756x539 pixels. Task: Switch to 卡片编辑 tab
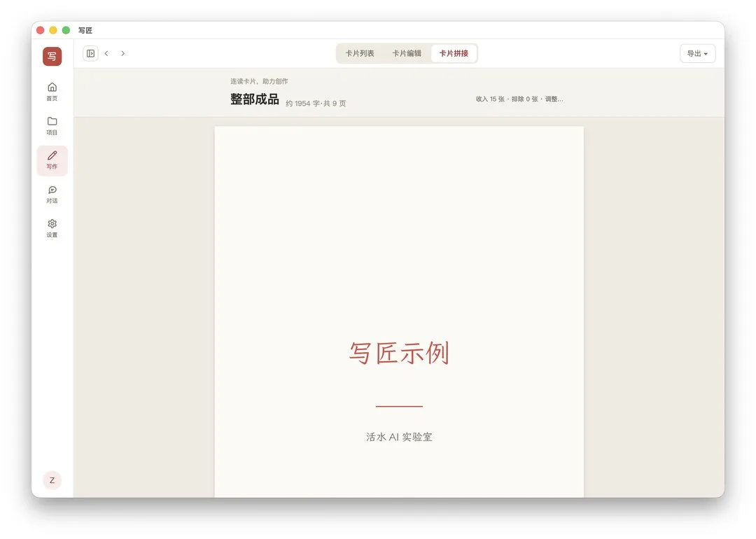click(x=407, y=53)
